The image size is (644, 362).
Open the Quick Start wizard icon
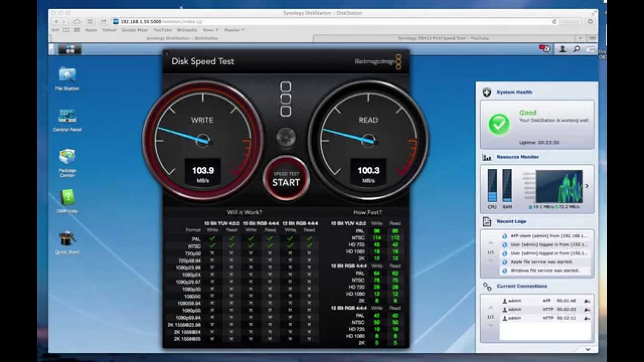(x=67, y=242)
